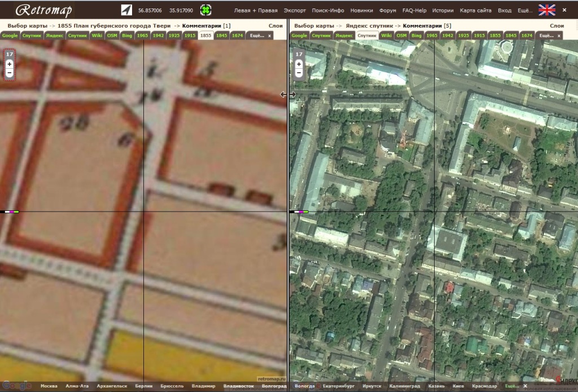578x392 pixels.
Task: Select the Google tab in left panel
Action: (x=10, y=36)
